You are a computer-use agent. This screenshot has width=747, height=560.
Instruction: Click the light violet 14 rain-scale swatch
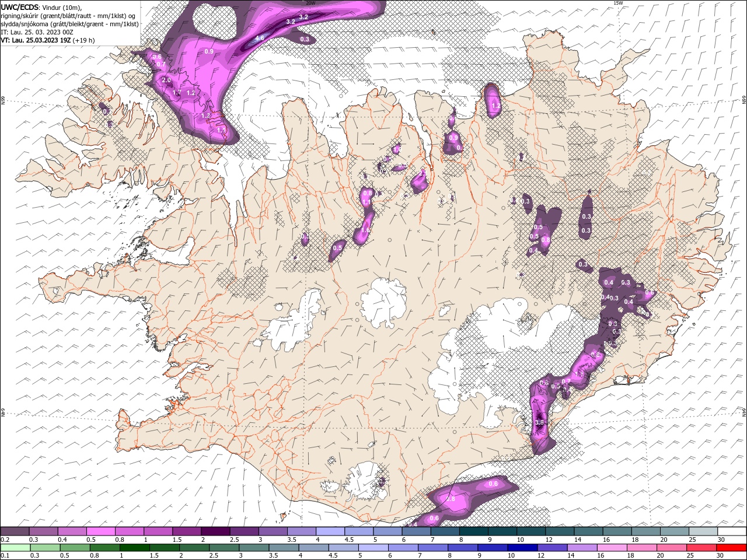581,548
